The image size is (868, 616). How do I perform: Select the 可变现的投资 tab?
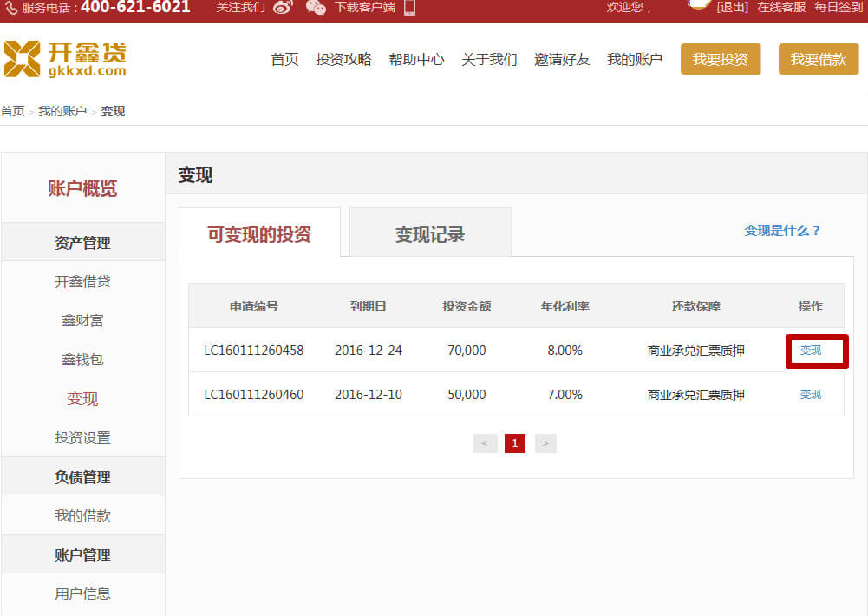pos(259,233)
